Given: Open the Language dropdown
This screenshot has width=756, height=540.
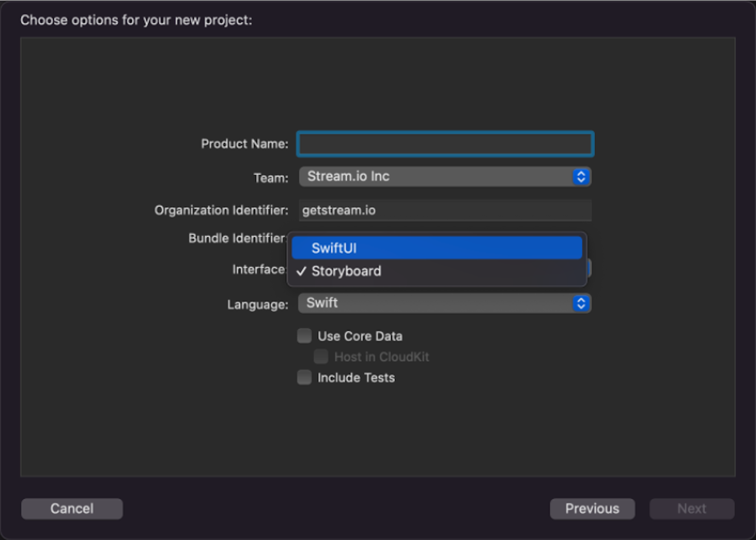Looking at the screenshot, I should 444,303.
